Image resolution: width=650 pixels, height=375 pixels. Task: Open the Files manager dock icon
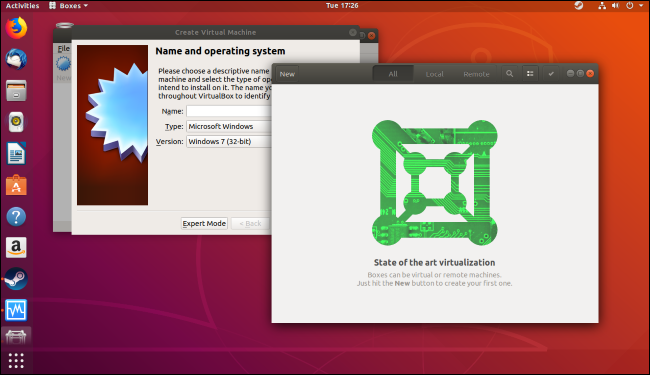pos(16,91)
